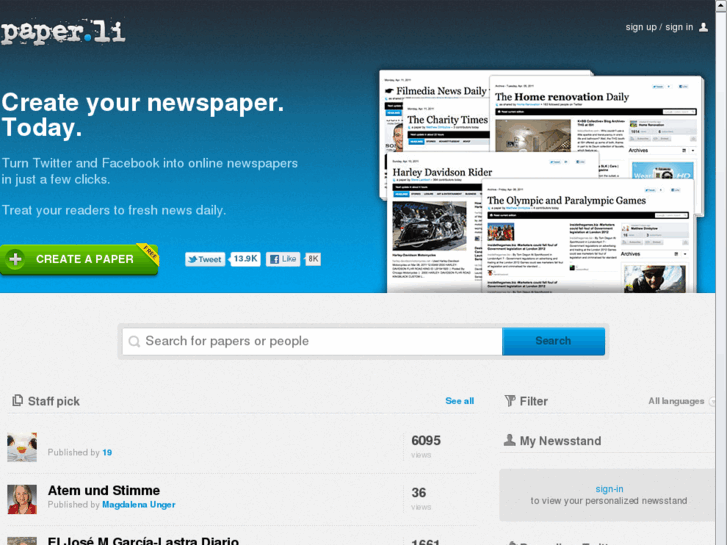Open the Atem und Stimme paper
727x545 pixels.
[x=104, y=490]
